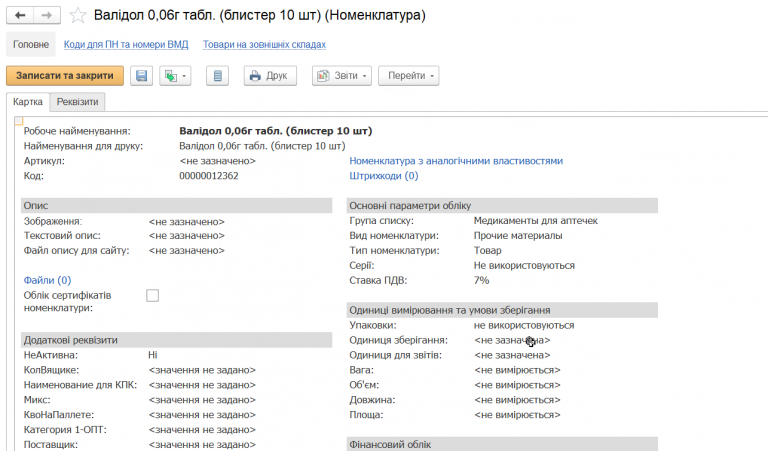Select the code value 00000012362

click(x=209, y=176)
